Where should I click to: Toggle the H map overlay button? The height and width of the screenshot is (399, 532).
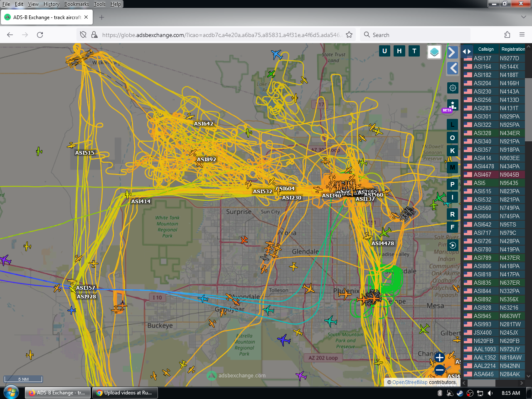click(x=399, y=51)
